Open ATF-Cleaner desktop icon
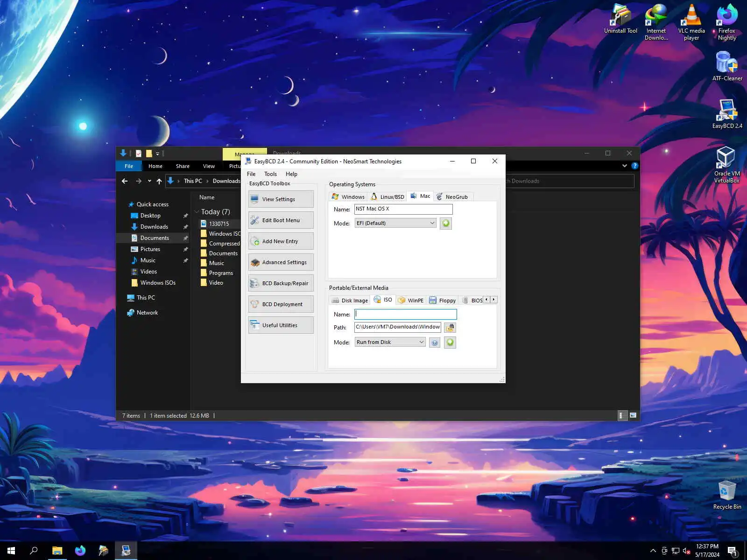Screen dimensions: 747x560 727,66
